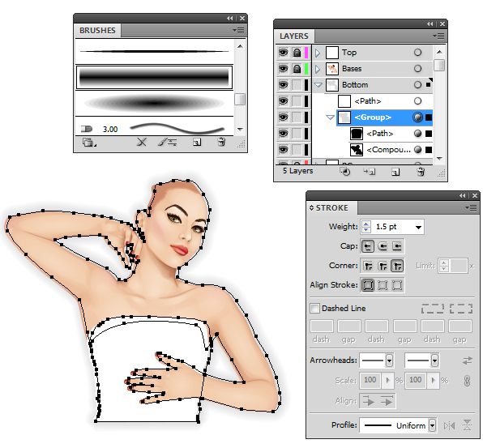Hide the Bottom layer eye
The image size is (483, 448).
(x=283, y=85)
